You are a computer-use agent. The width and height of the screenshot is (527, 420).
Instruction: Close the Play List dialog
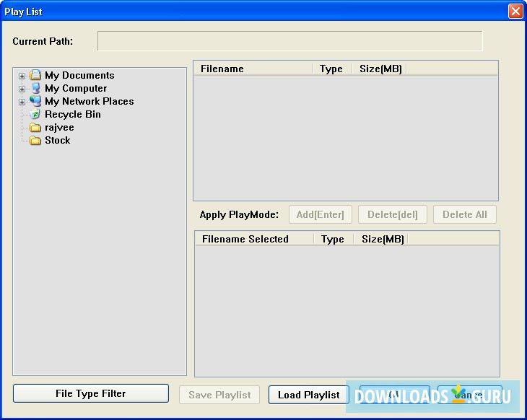coord(515,11)
